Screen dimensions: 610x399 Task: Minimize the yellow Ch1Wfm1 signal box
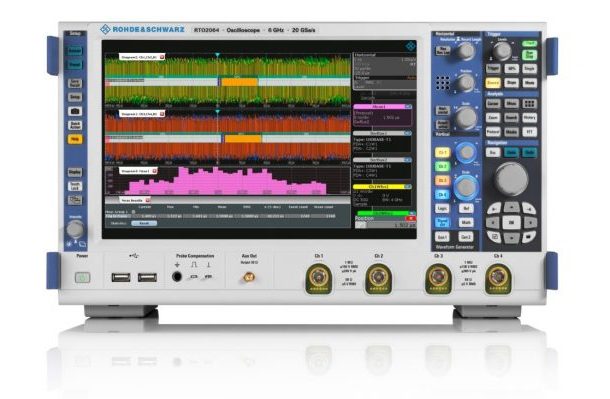408,187
